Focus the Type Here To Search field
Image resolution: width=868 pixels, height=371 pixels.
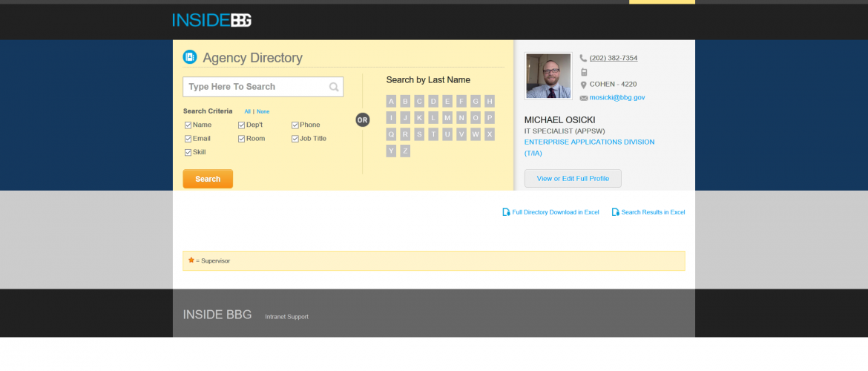[x=263, y=87]
